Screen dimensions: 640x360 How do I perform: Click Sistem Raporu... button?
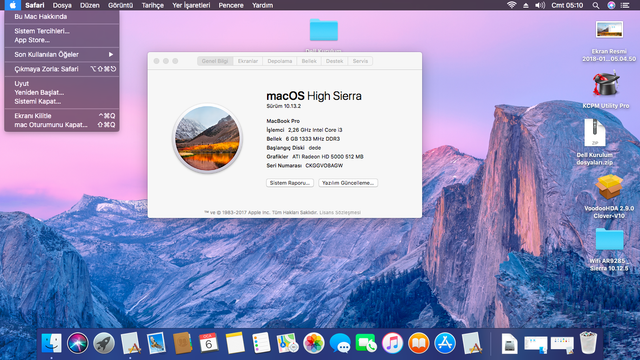pos(290,183)
